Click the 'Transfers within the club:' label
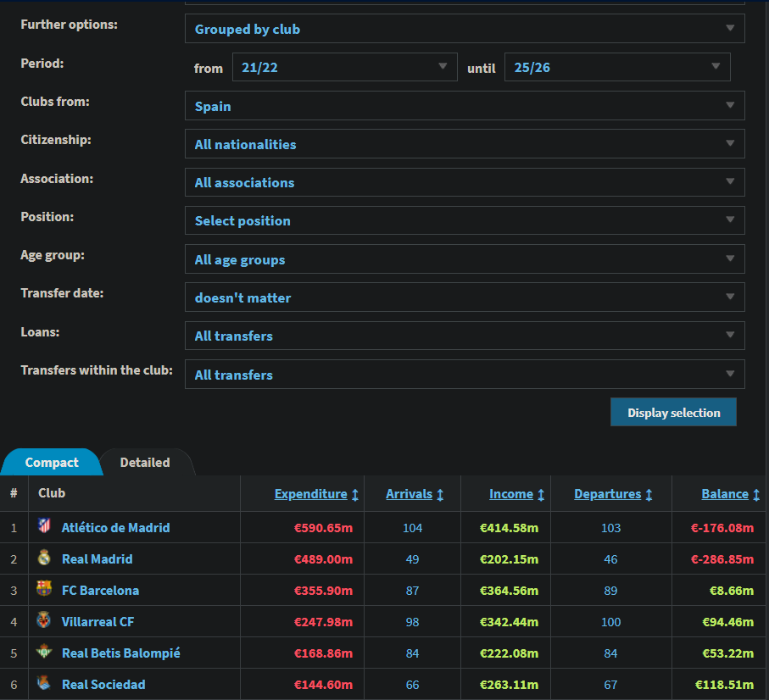The image size is (769, 700). [x=97, y=370]
